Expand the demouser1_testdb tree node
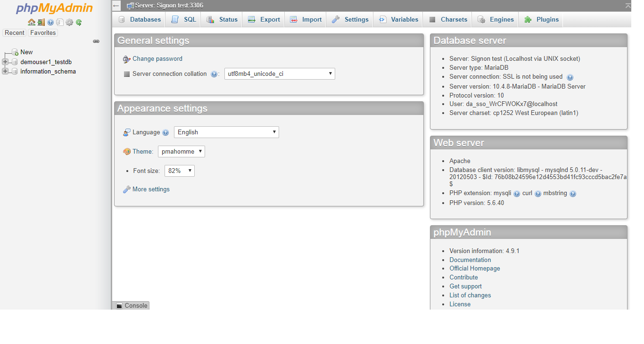Image resolution: width=644 pixels, height=344 pixels. 5,62
